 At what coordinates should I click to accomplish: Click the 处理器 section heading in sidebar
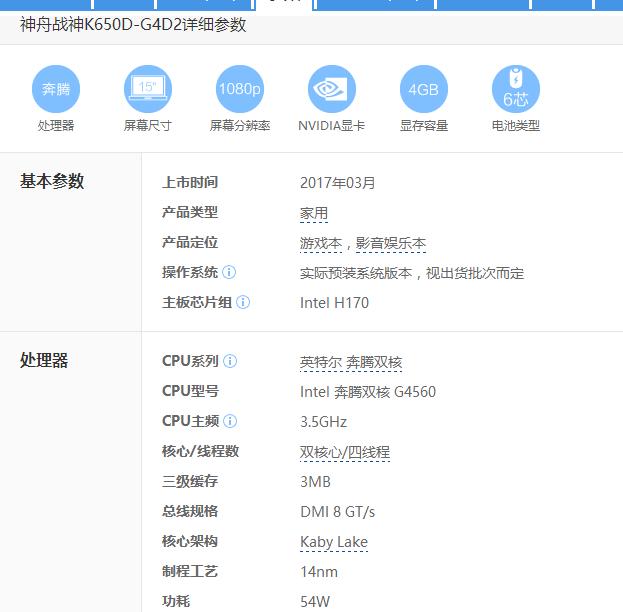[44, 360]
